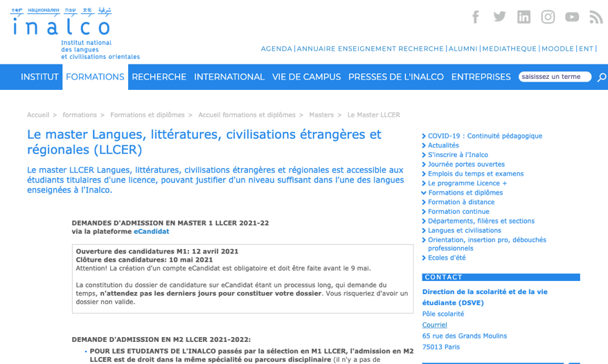Open the ALUMNI link

(x=463, y=49)
